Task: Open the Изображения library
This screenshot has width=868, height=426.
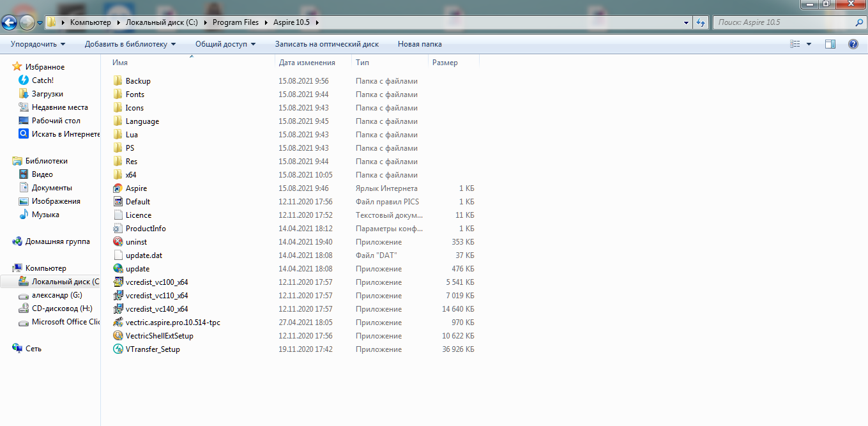Action: pyautogui.click(x=56, y=201)
